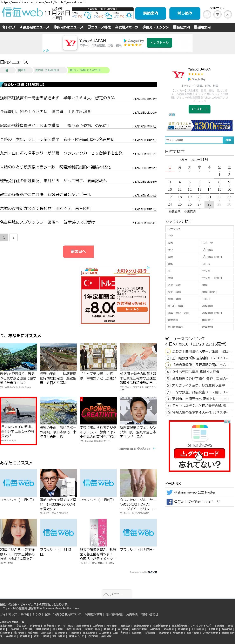Click the 信毎web logo
Screen dimensions: 235x644
tap(22, 12)
